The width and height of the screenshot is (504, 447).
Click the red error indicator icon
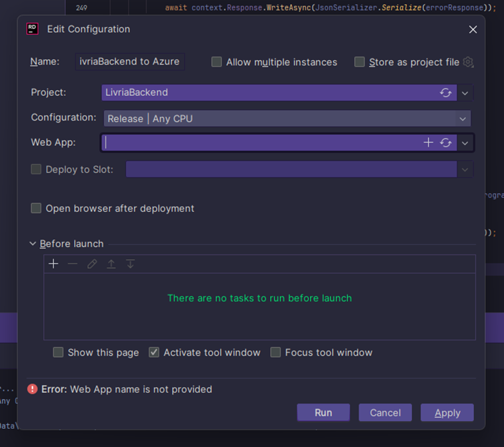coord(33,389)
